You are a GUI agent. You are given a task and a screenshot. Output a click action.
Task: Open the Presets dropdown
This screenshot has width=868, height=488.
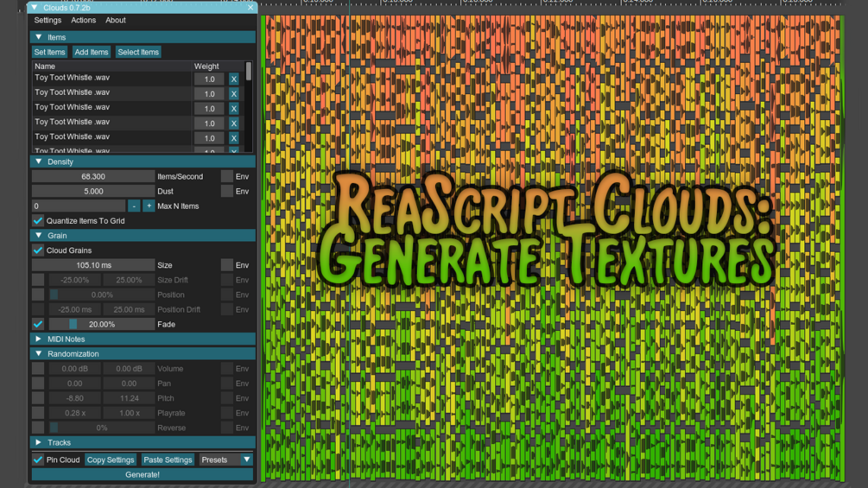point(225,459)
